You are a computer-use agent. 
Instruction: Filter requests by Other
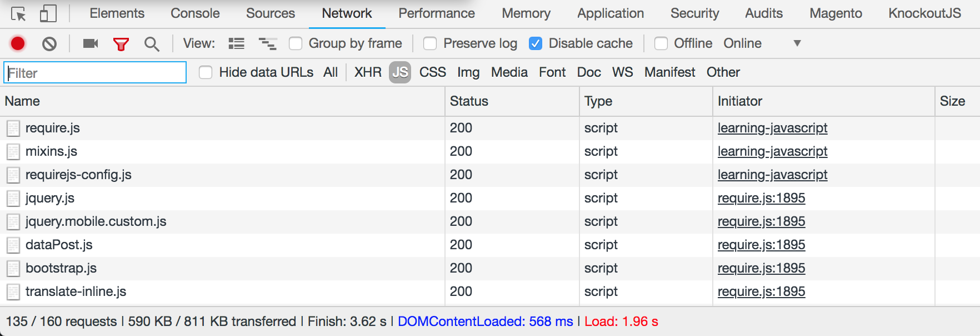pos(723,72)
